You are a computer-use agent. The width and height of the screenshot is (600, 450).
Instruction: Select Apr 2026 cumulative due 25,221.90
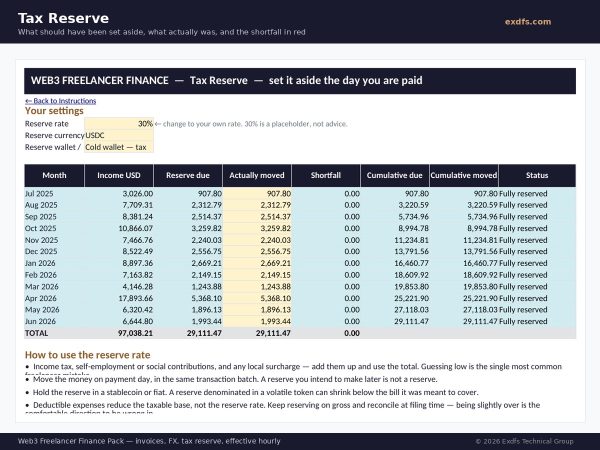[395, 298]
